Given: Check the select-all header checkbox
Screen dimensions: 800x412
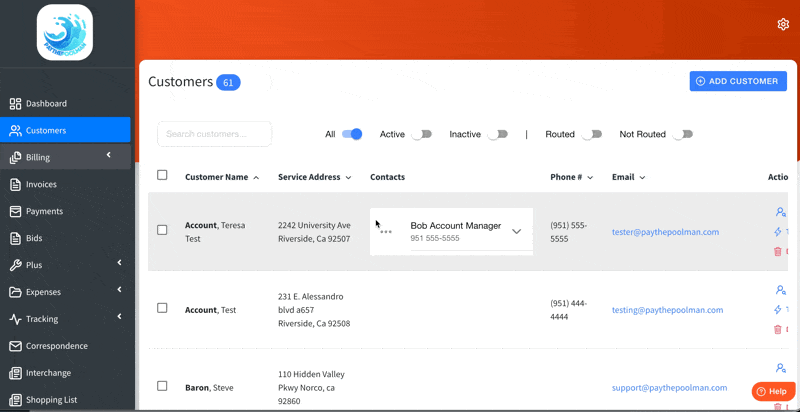Looking at the screenshot, I should tap(162, 175).
